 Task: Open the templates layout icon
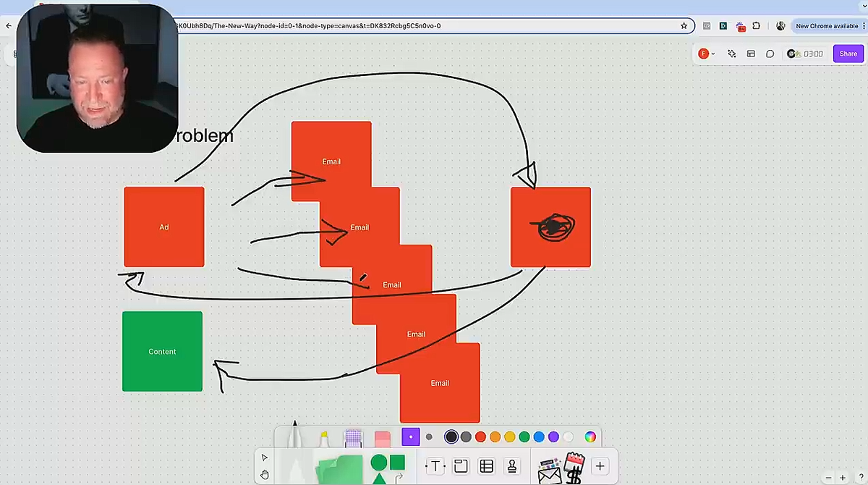point(751,54)
